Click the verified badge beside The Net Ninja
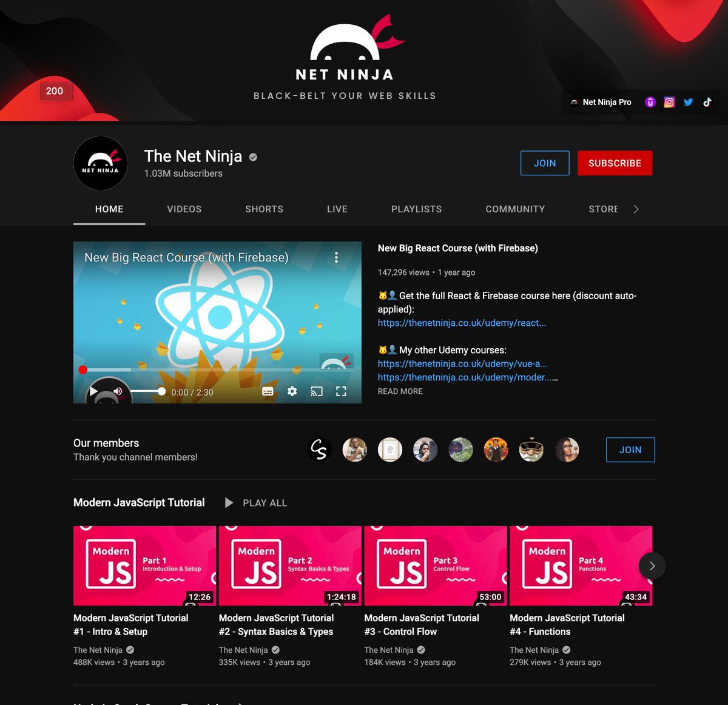The width and height of the screenshot is (728, 705). pyautogui.click(x=253, y=157)
